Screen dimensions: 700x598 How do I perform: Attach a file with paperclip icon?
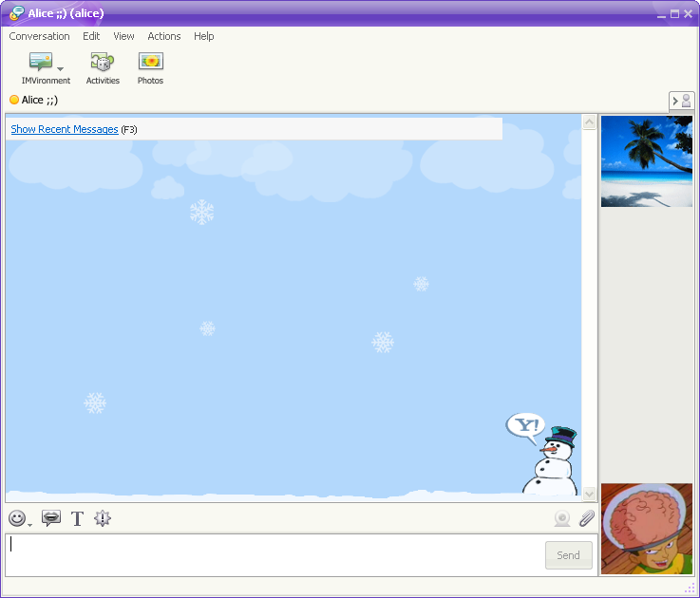[x=587, y=518]
